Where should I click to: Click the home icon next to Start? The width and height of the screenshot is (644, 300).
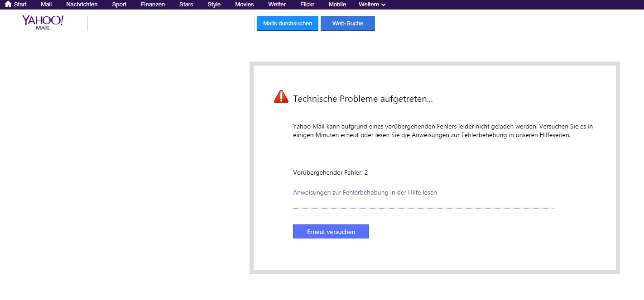8,4
